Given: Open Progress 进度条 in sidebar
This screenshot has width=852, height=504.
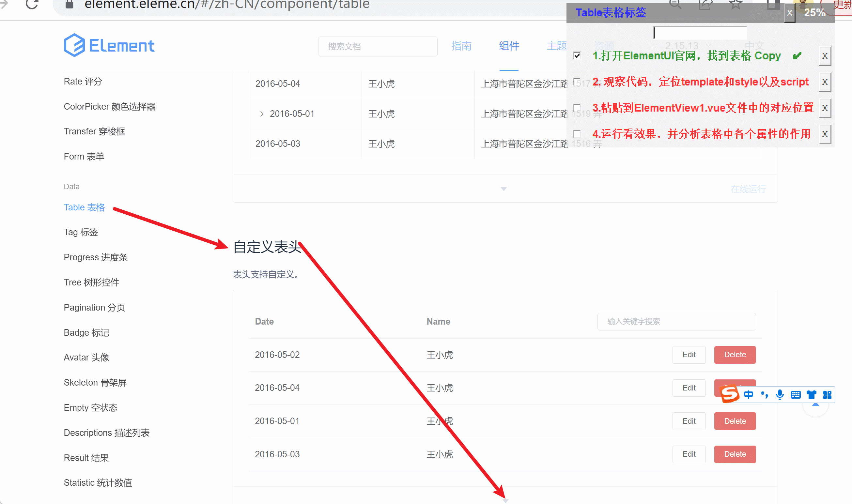Looking at the screenshot, I should tap(96, 257).
